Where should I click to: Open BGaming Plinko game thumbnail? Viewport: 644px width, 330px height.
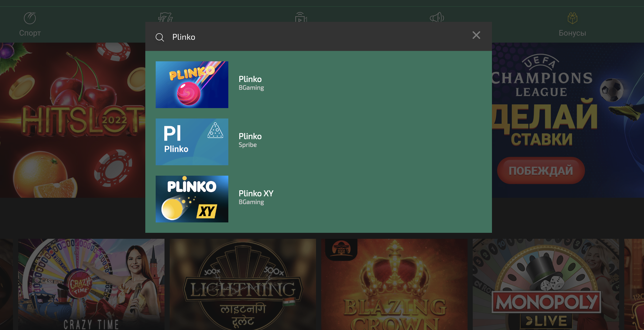[x=192, y=85]
